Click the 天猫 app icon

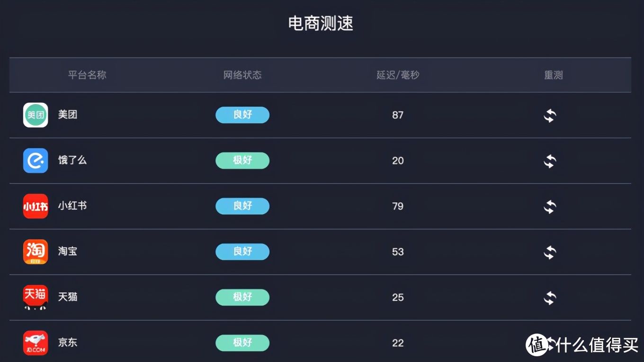(x=36, y=297)
